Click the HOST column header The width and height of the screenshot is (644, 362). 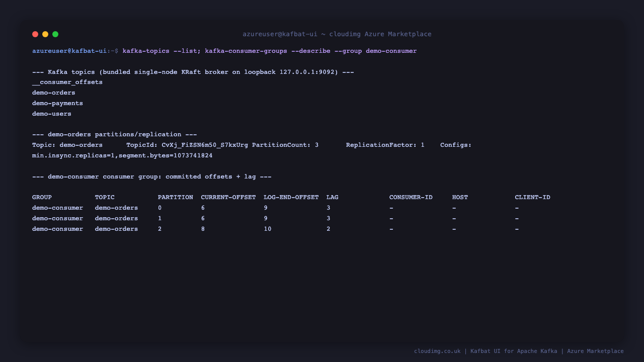pos(460,198)
